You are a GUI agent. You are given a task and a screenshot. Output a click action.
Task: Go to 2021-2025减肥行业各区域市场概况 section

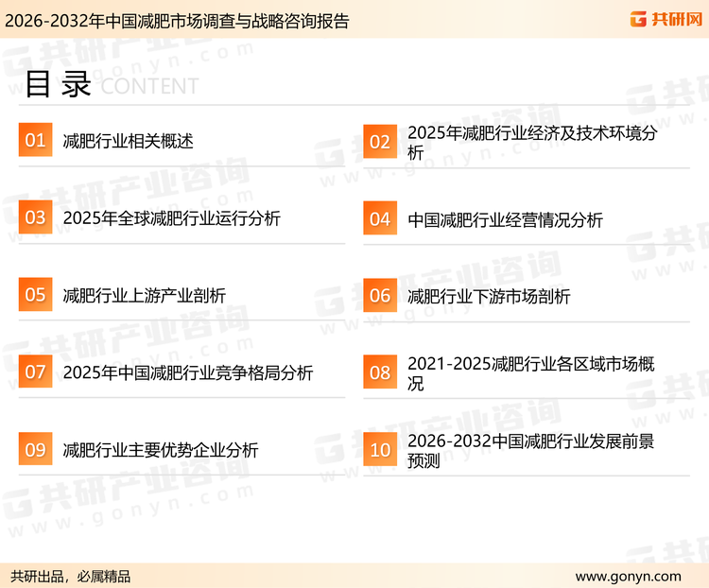click(x=531, y=373)
